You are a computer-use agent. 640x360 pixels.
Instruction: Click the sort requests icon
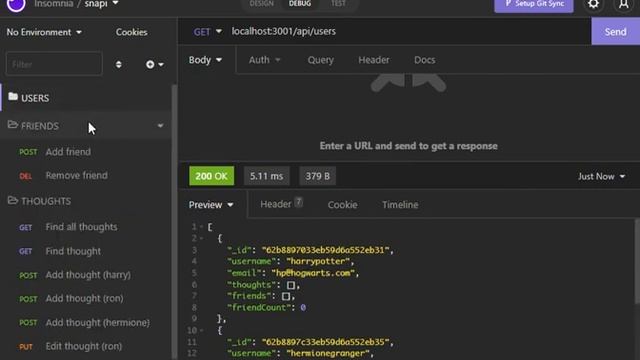tap(118, 64)
